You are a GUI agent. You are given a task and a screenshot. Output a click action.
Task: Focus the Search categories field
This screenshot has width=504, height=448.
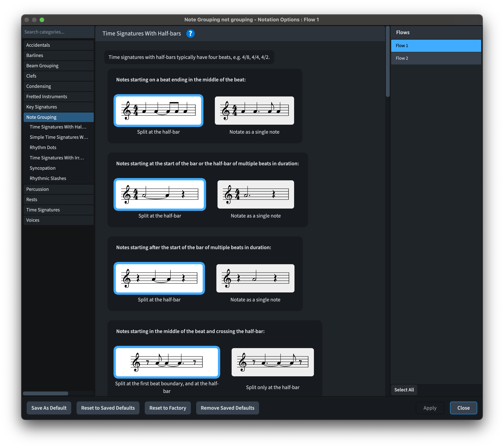pyautogui.click(x=59, y=32)
